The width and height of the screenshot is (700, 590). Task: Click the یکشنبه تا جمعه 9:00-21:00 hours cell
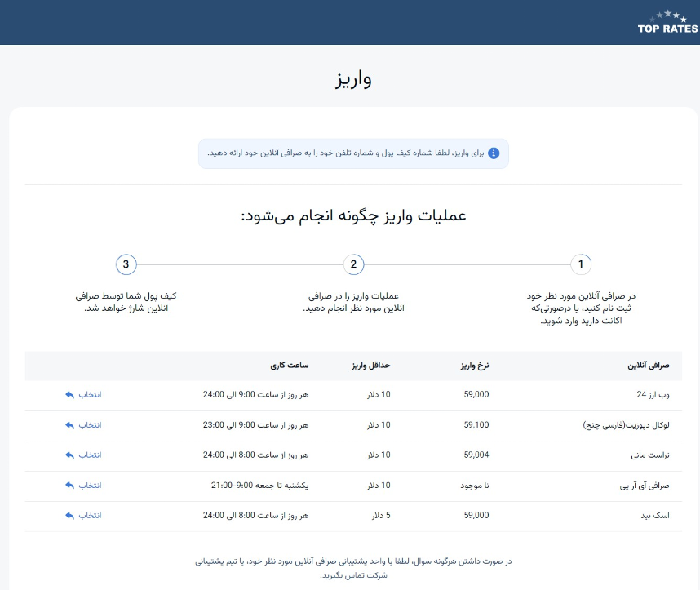[259, 485]
